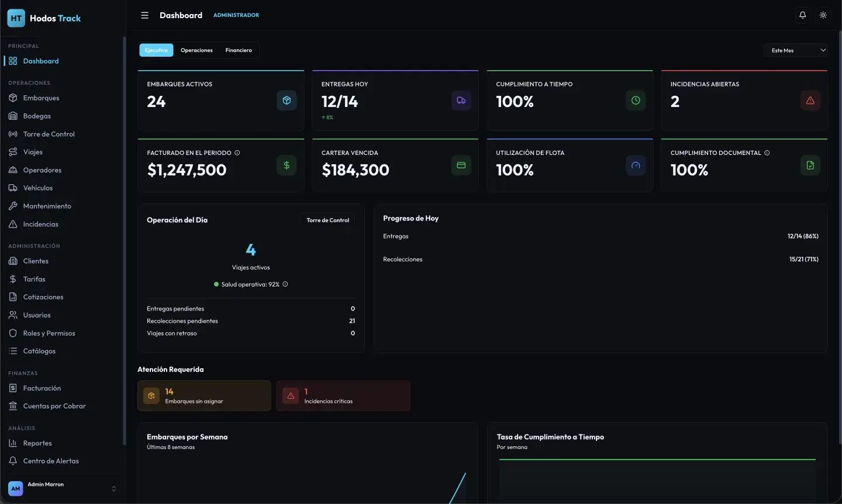Click the Embarques Activos box icon
Viewport: 842px width, 504px height.
coord(287,101)
